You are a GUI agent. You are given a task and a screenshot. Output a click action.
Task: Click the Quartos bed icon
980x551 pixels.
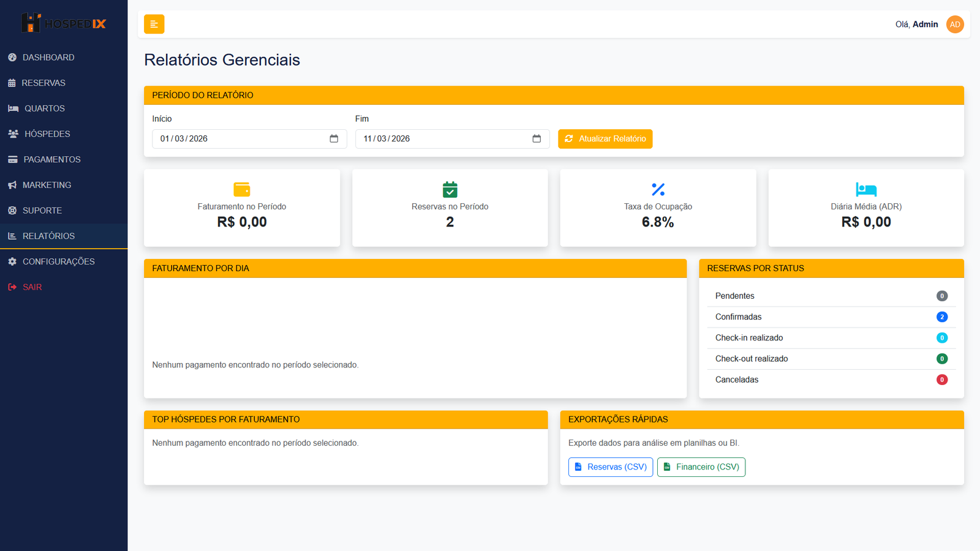pyautogui.click(x=13, y=108)
